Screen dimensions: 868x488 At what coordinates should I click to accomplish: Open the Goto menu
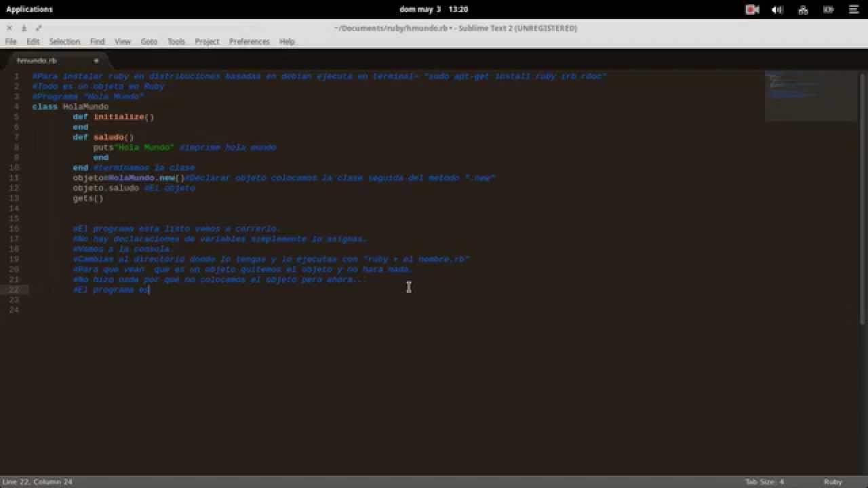(x=149, y=41)
